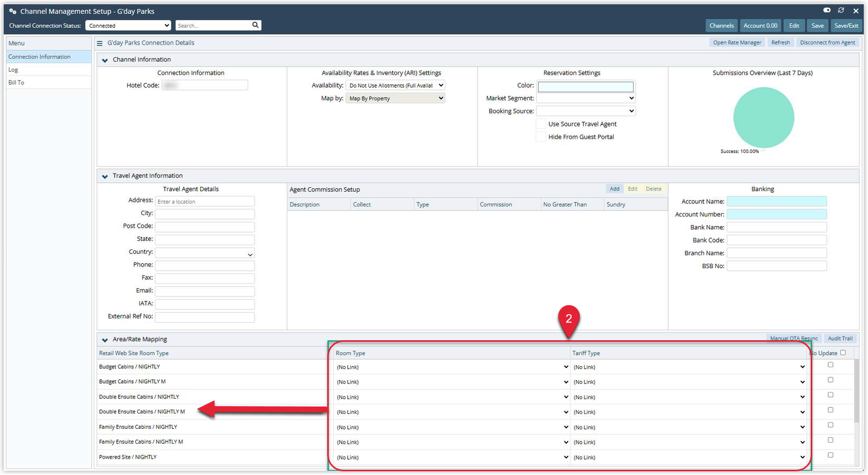Image resolution: width=868 pixels, height=475 pixels.
Task: Open the Channel Connection Status dropdown
Action: pos(128,25)
